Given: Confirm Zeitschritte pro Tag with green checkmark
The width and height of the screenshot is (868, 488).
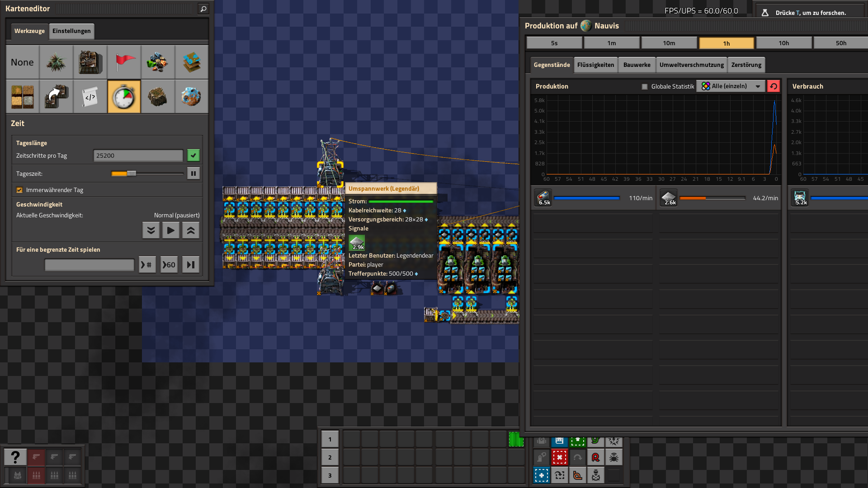Looking at the screenshot, I should pyautogui.click(x=193, y=155).
